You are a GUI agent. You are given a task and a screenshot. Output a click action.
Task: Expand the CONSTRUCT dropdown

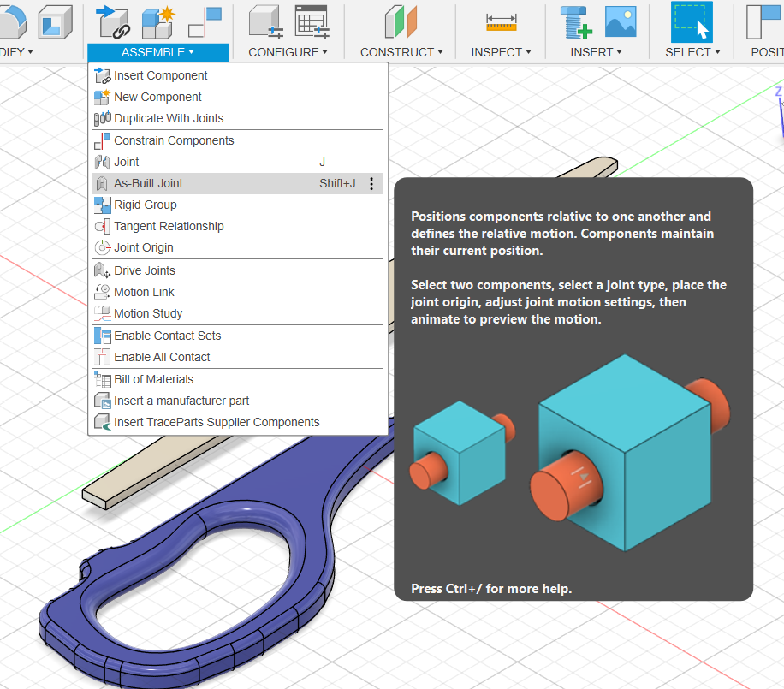click(x=401, y=52)
